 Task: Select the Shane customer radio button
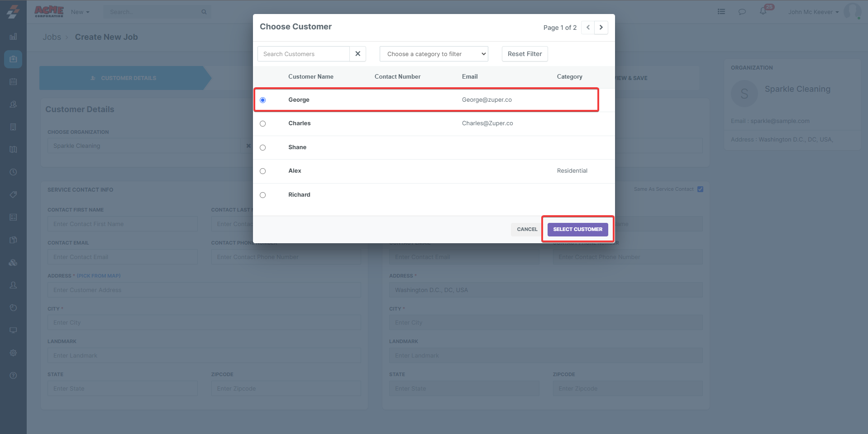click(x=263, y=147)
